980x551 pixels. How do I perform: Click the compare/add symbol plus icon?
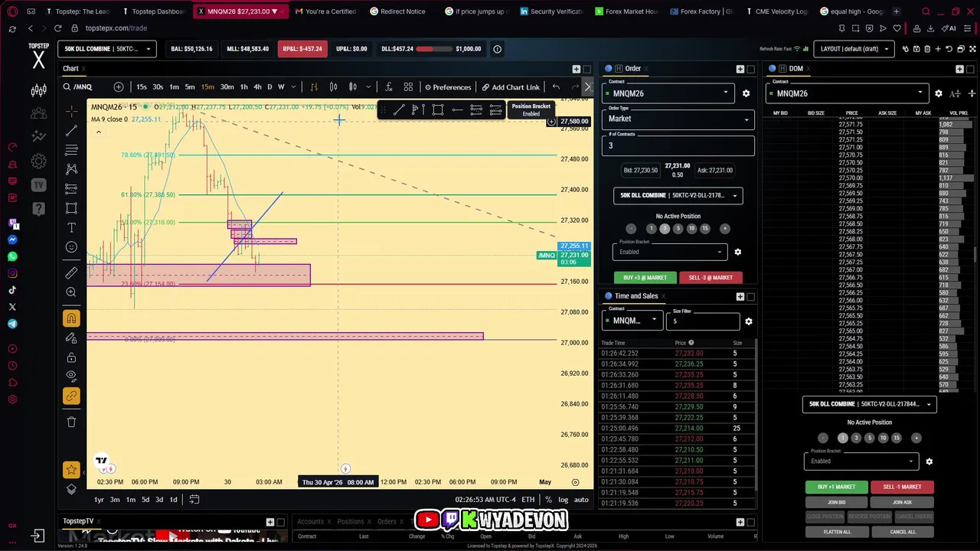tap(119, 87)
